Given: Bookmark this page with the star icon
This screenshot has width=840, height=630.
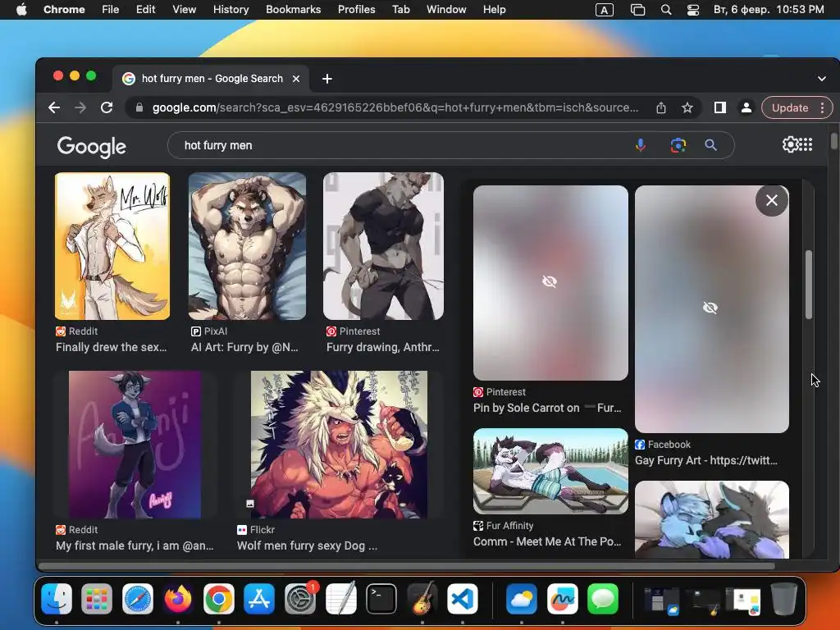Looking at the screenshot, I should (687, 107).
